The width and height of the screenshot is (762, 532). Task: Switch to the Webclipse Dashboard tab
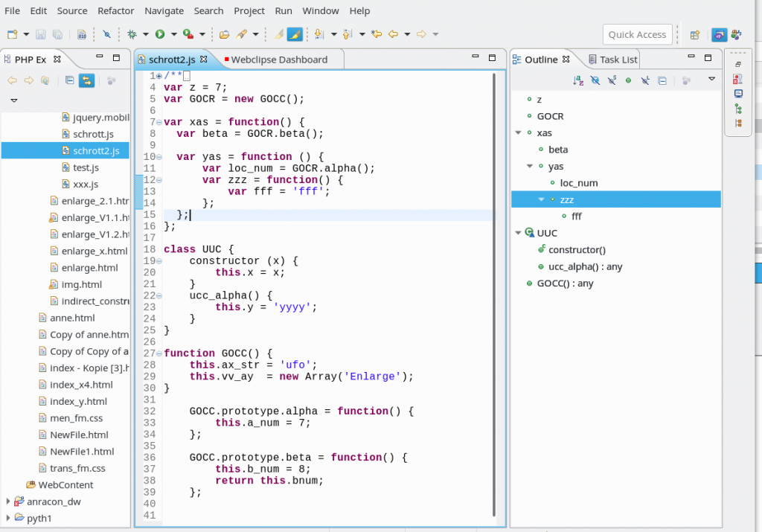pyautogui.click(x=278, y=60)
